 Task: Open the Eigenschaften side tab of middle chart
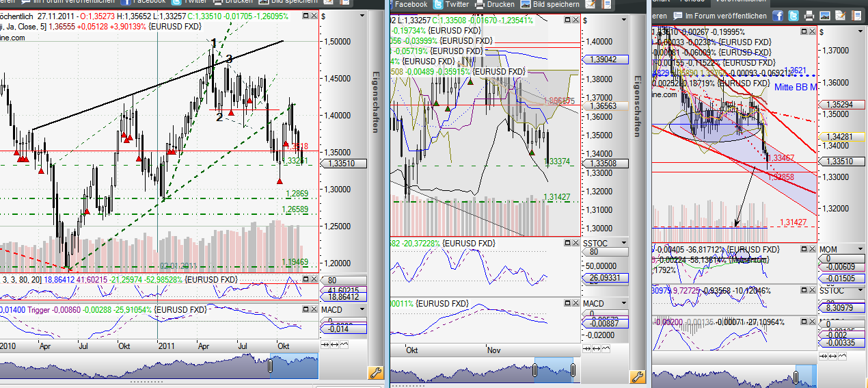[x=637, y=106]
